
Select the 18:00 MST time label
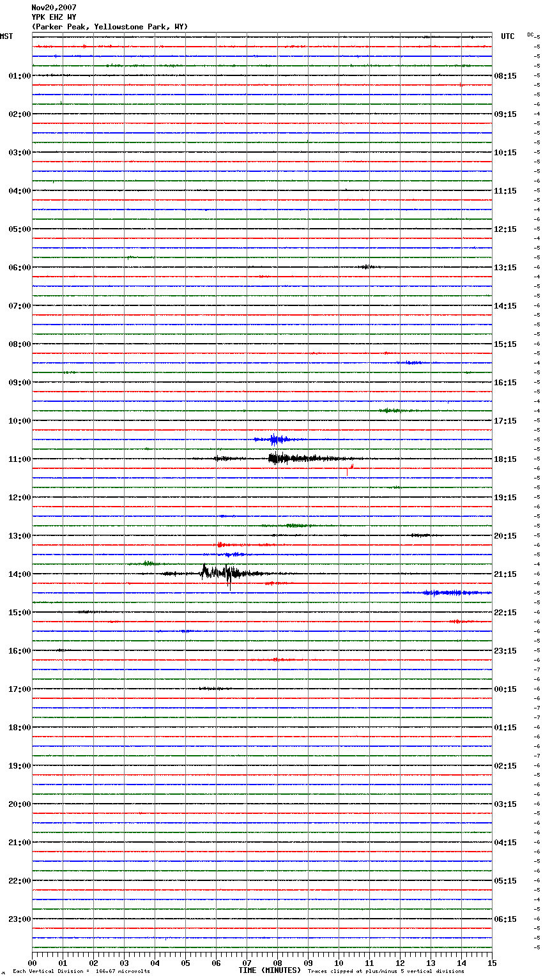[19, 728]
